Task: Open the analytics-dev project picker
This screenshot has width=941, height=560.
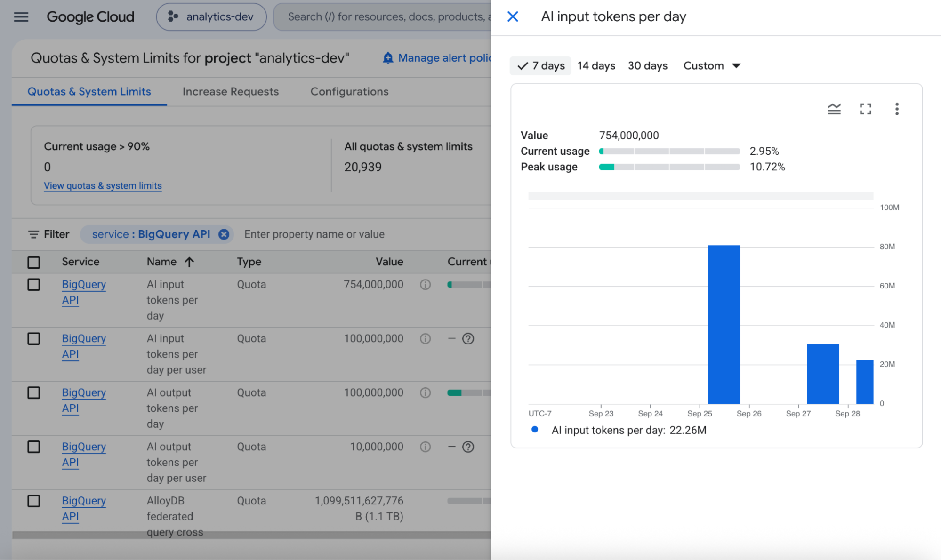Action: point(211,17)
